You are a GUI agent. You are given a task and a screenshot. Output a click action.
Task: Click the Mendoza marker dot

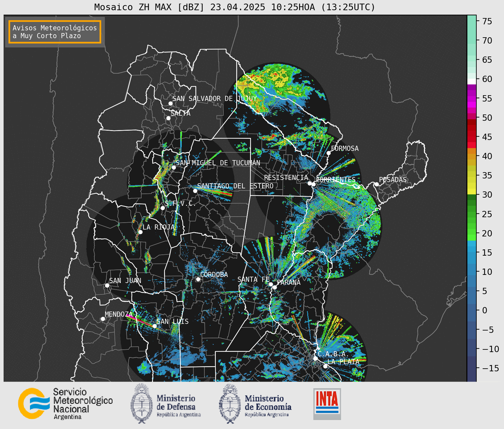click(x=103, y=319)
